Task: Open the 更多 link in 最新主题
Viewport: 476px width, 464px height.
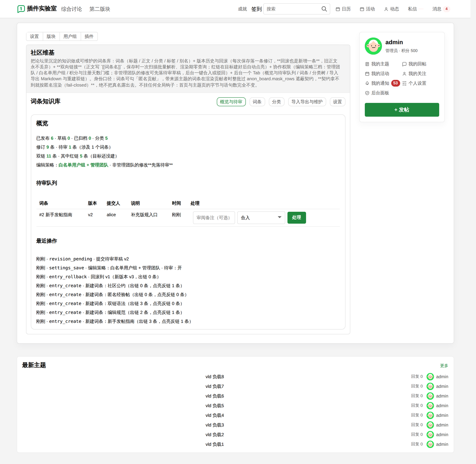Action: point(444,366)
